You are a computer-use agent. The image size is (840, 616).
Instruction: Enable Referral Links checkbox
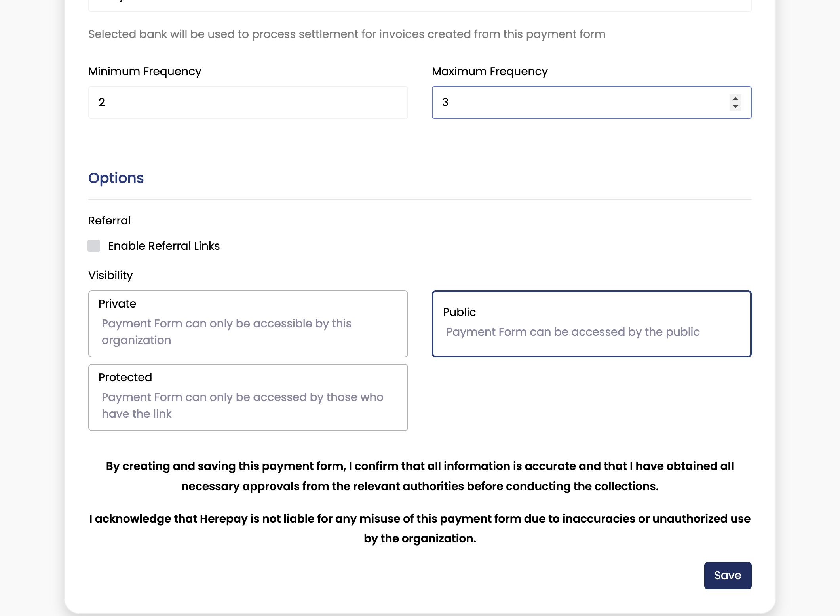click(x=94, y=246)
